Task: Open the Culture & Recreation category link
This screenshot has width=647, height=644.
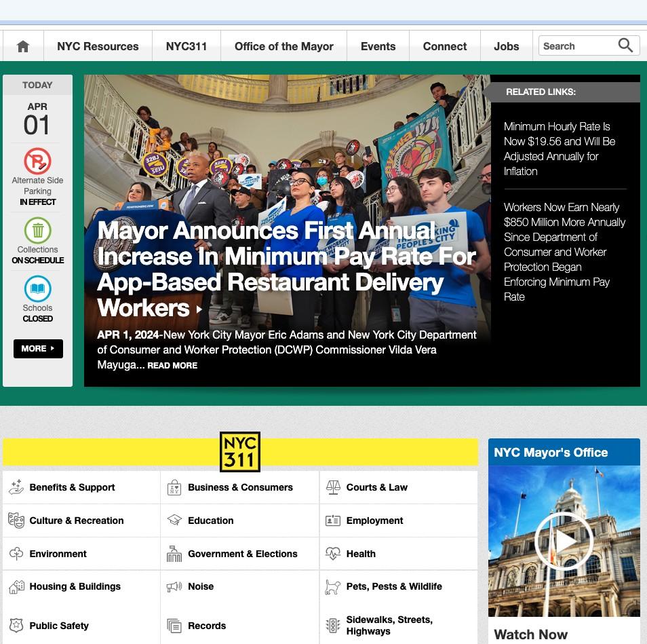Action: coord(77,520)
